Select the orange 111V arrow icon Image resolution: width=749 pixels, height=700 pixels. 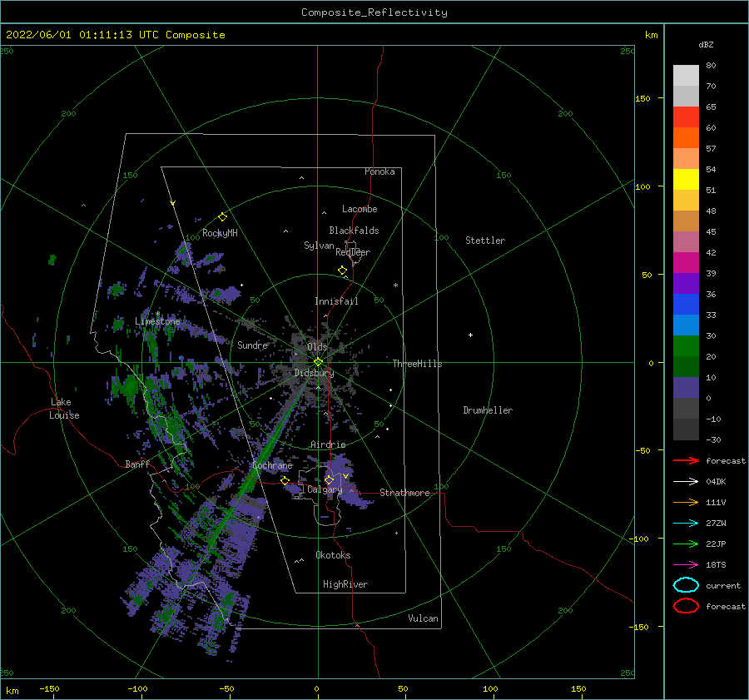(x=686, y=502)
